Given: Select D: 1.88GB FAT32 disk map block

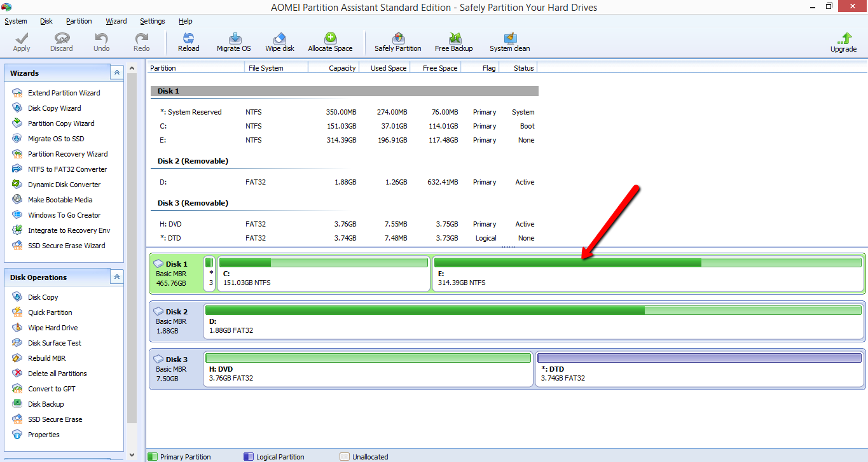Looking at the screenshot, I should point(534,321).
